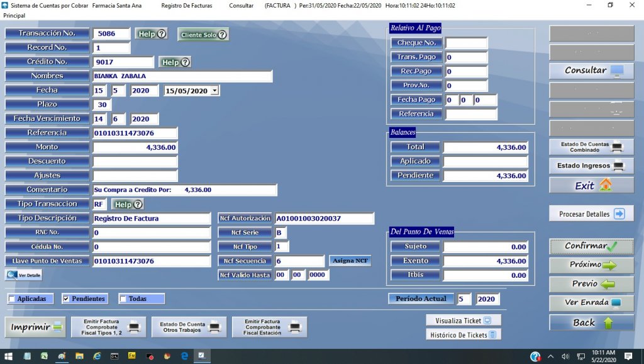This screenshot has height=364, width=644.
Task: Click Procesar Detalles button
Action: (591, 214)
